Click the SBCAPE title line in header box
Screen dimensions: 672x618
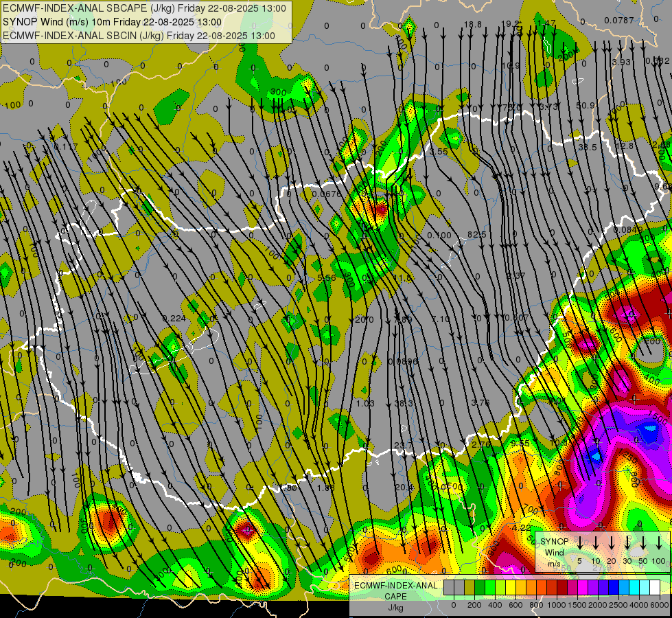[144, 8]
